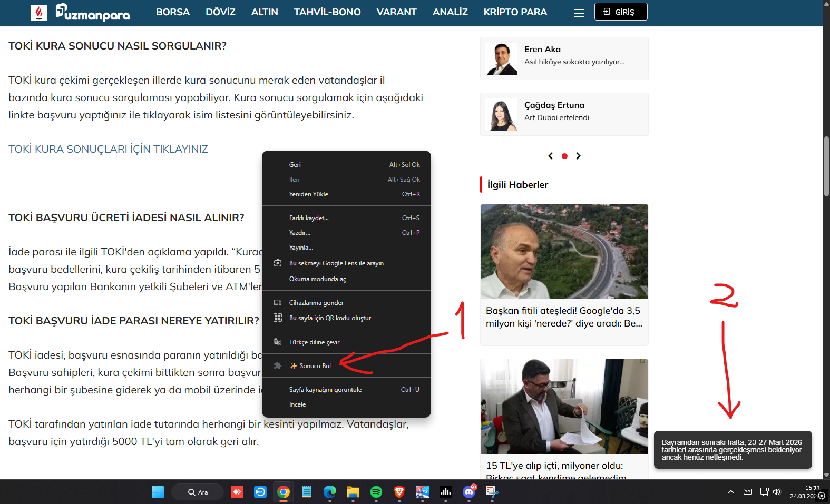This screenshot has width=830, height=504.
Task: Select Yazdır... from the context menu
Action: pos(346,233)
